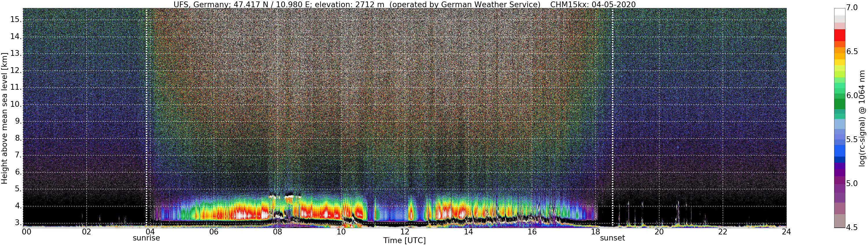Click the '15.' height axis tick label
This screenshot has width=868, height=246.
click(16, 20)
